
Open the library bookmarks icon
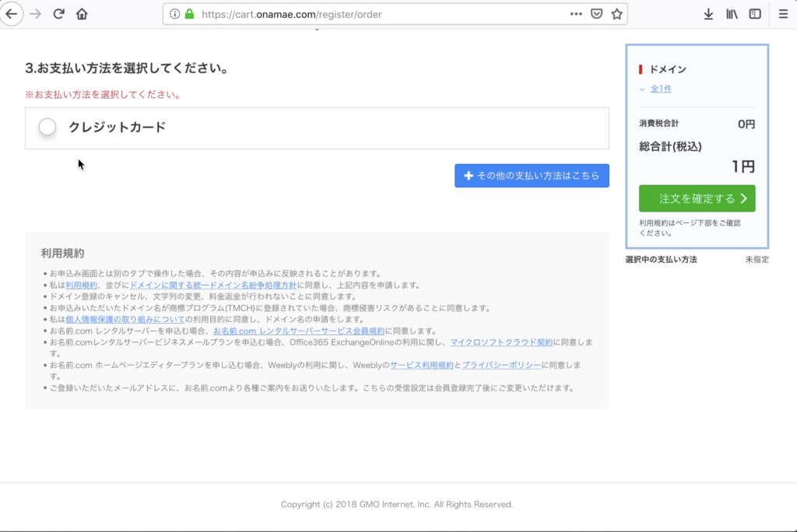click(732, 13)
